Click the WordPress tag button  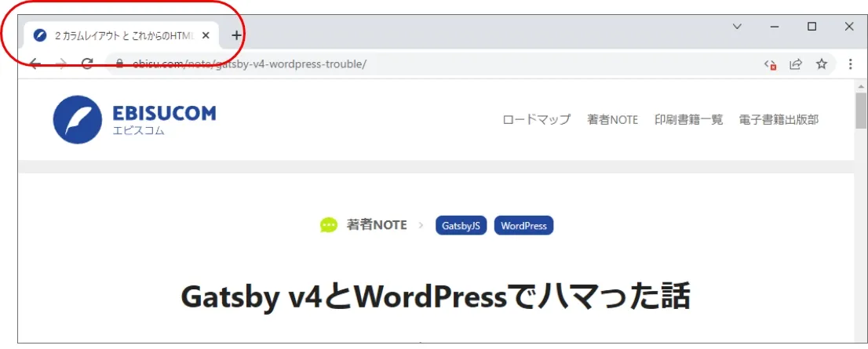[523, 226]
